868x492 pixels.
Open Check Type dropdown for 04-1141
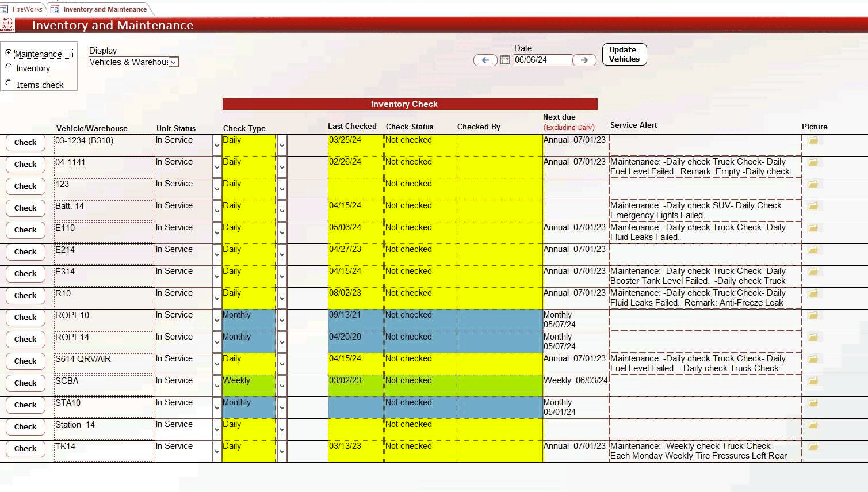282,167
